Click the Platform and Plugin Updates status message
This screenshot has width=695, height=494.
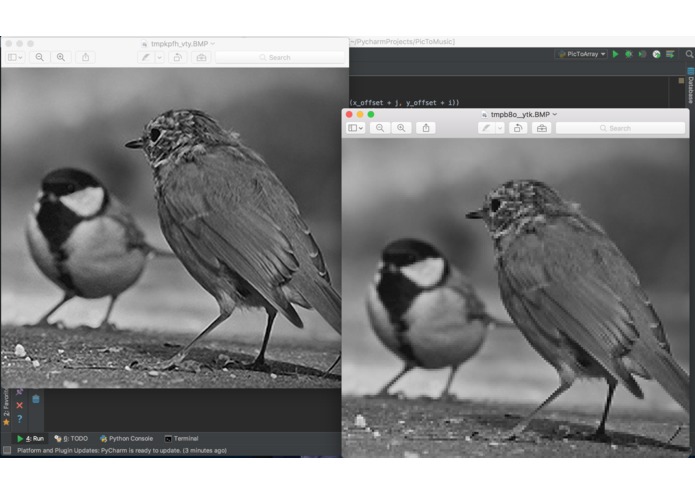click(x=122, y=451)
